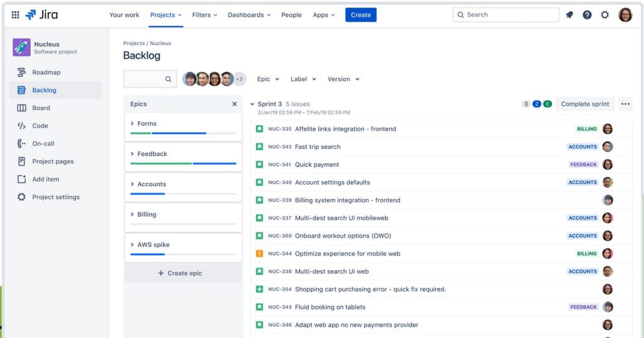Click story icon of NUC-335
This screenshot has height=338, width=644.
point(259,129)
